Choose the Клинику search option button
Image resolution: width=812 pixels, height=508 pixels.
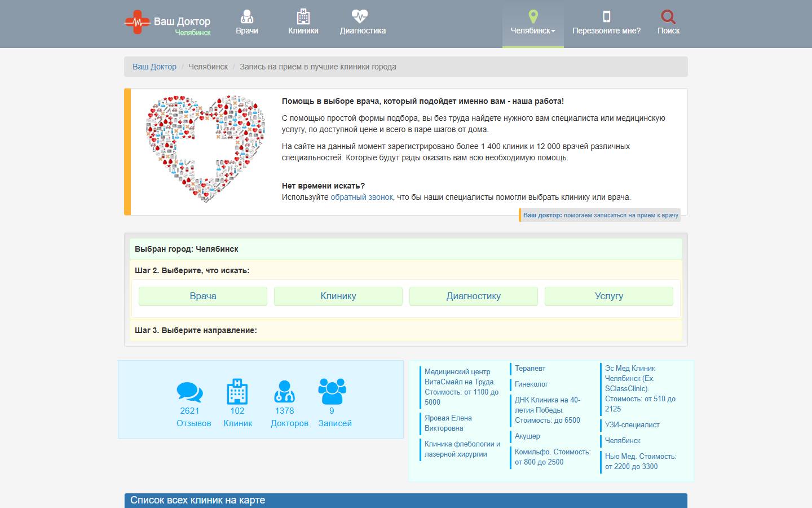pos(338,296)
